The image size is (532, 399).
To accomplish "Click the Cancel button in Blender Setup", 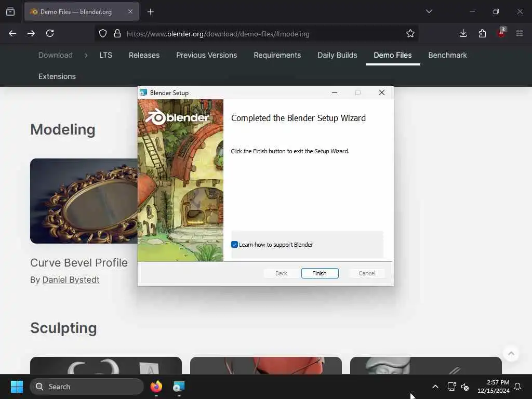I will coord(367,273).
